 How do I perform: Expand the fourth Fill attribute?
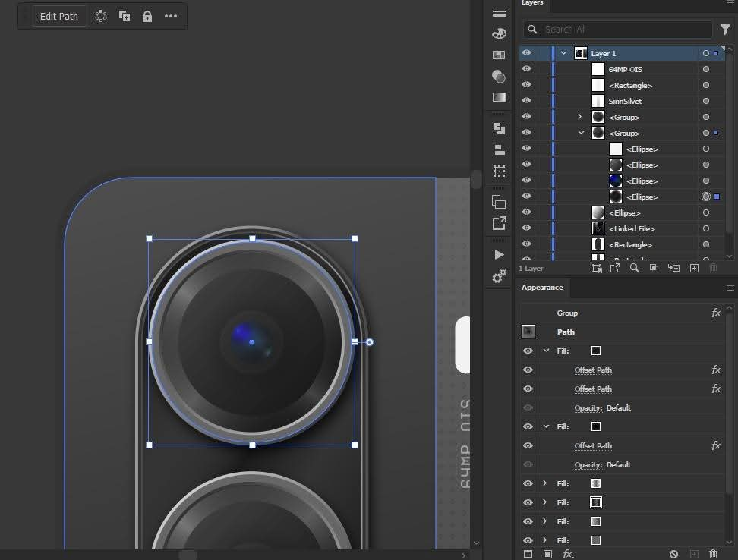(545, 502)
